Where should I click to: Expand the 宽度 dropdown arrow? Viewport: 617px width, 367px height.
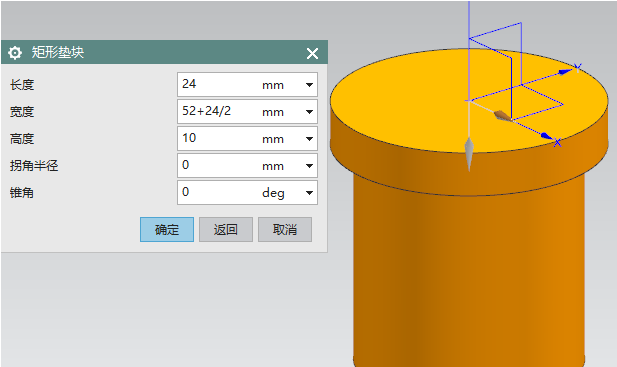tap(309, 112)
